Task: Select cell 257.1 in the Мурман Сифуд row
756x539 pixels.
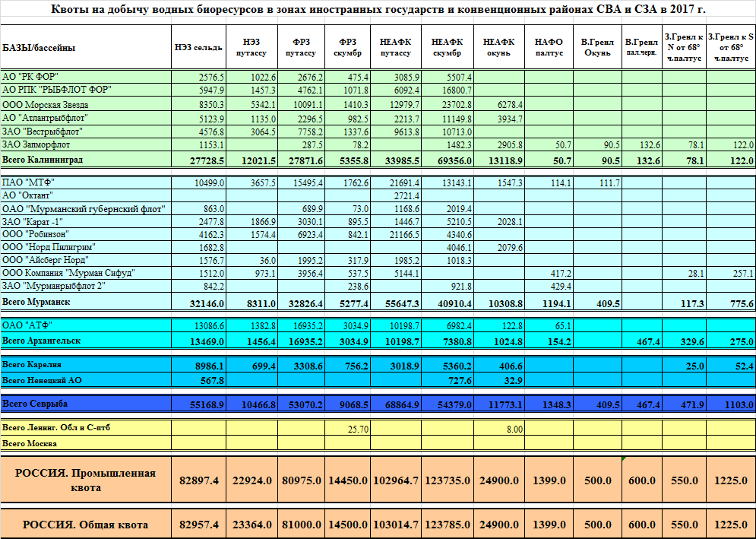Action: pyautogui.click(x=731, y=273)
